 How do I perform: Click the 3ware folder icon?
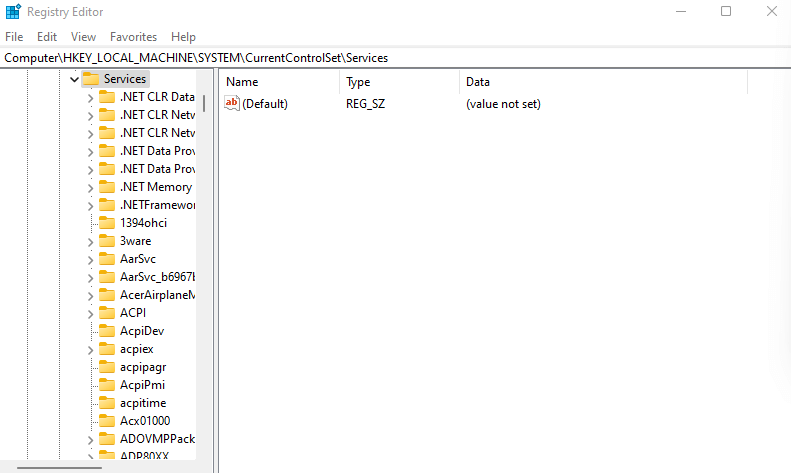tap(107, 241)
